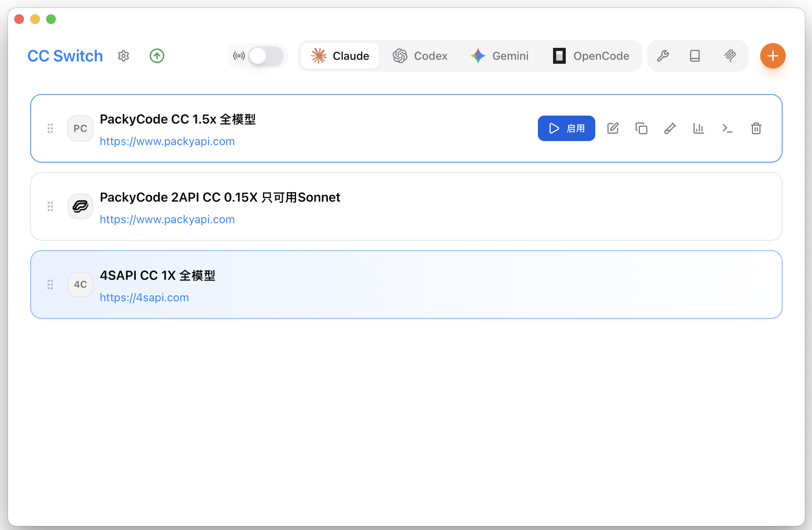This screenshot has height=530, width=812.
Task: Enable PackyCode CC 1.5x provider
Action: [x=566, y=128]
